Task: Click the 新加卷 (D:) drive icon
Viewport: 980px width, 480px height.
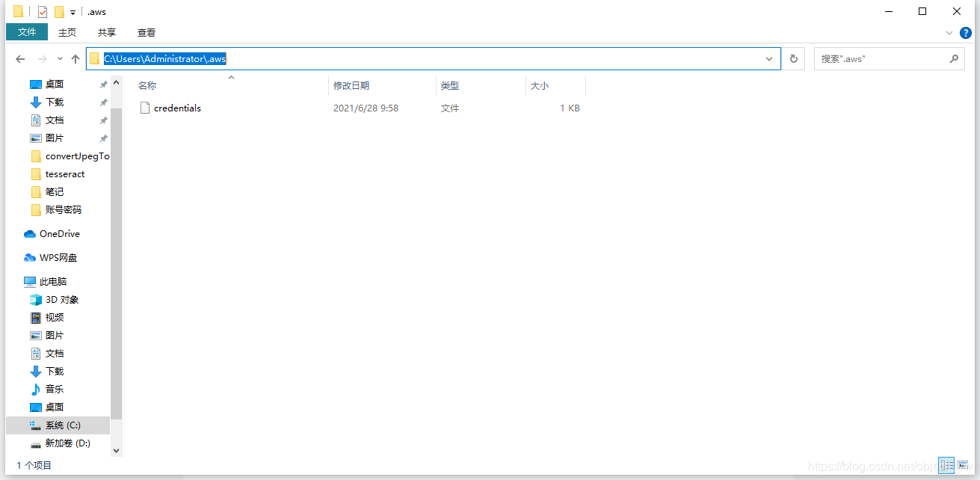Action: click(36, 443)
